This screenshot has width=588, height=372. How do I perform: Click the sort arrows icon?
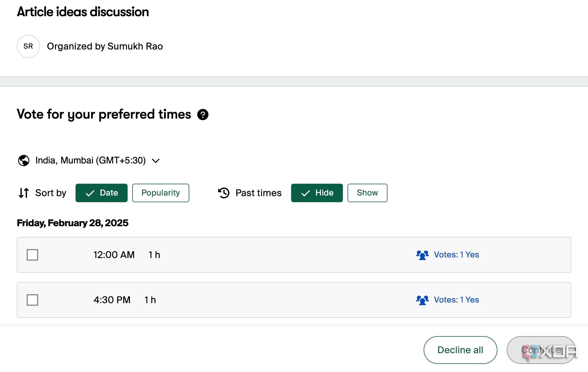(24, 193)
